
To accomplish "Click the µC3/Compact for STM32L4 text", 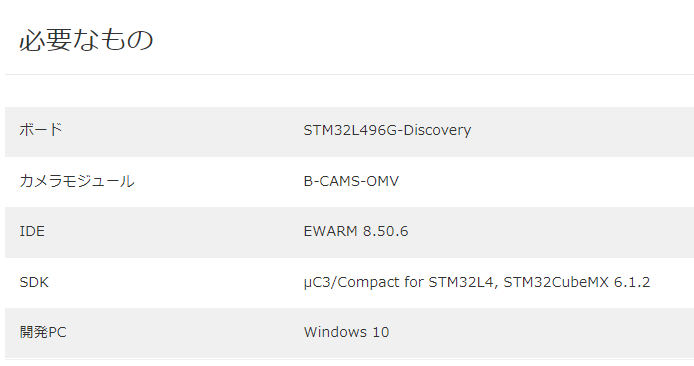I will [398, 282].
